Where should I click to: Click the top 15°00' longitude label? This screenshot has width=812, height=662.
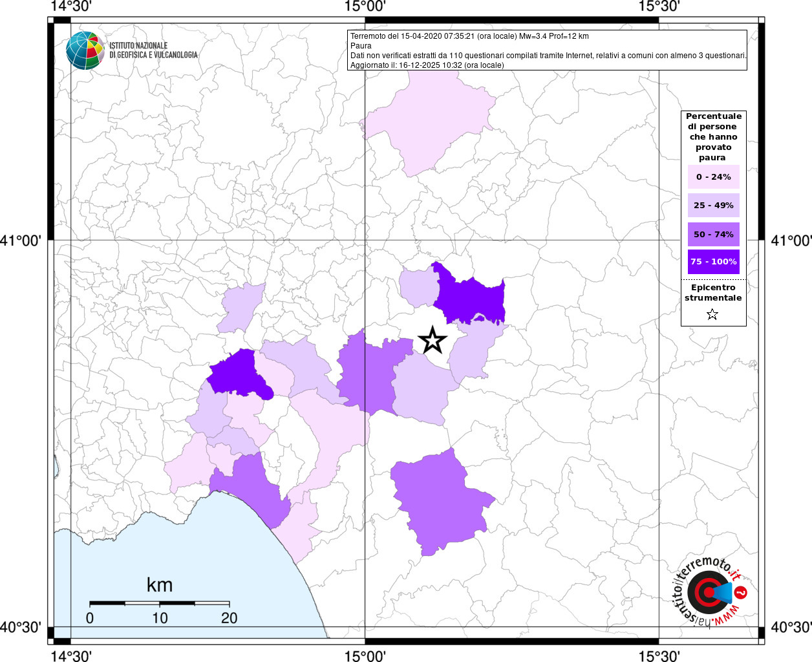(365, 6)
